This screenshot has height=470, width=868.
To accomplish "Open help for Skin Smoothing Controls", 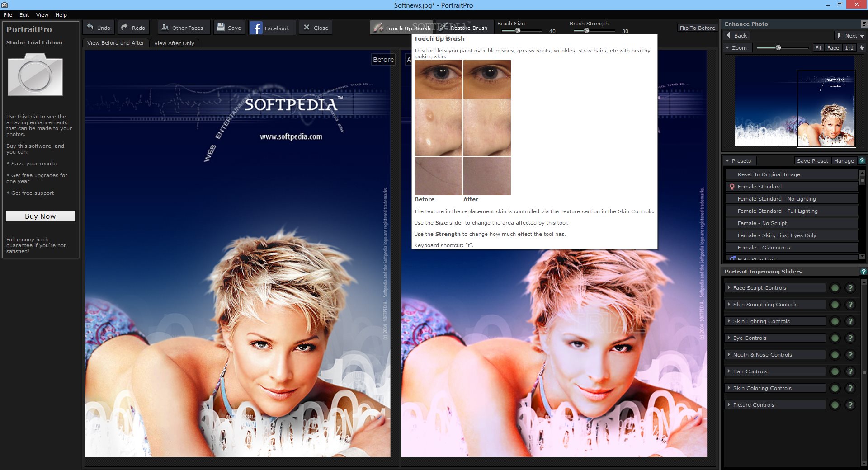I will pos(850,305).
